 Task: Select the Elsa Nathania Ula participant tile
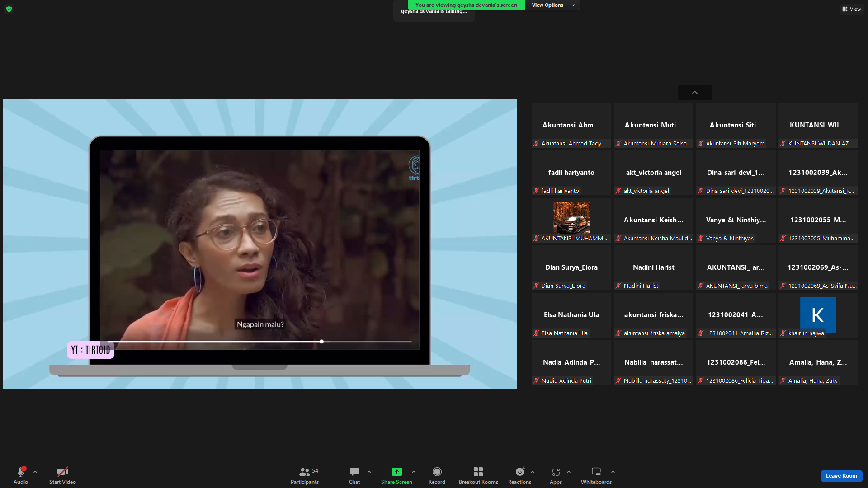(x=571, y=315)
